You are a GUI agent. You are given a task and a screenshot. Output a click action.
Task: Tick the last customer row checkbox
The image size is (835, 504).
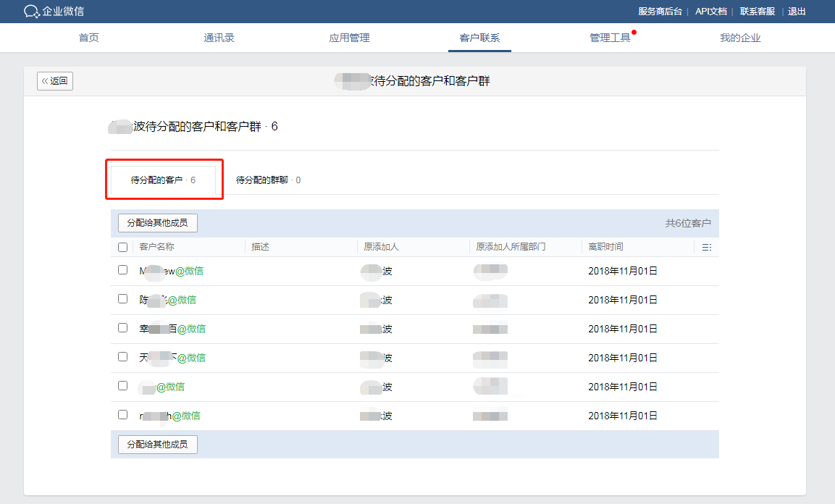pos(122,415)
